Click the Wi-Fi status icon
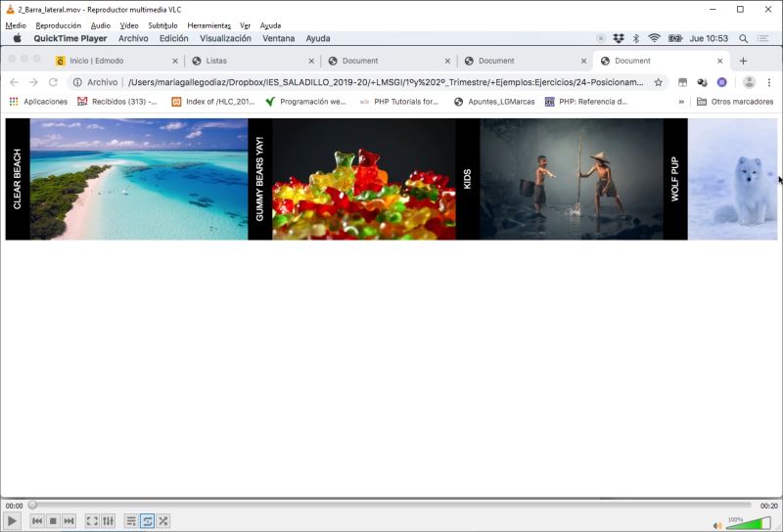Image resolution: width=783 pixels, height=532 pixels. click(x=654, y=38)
